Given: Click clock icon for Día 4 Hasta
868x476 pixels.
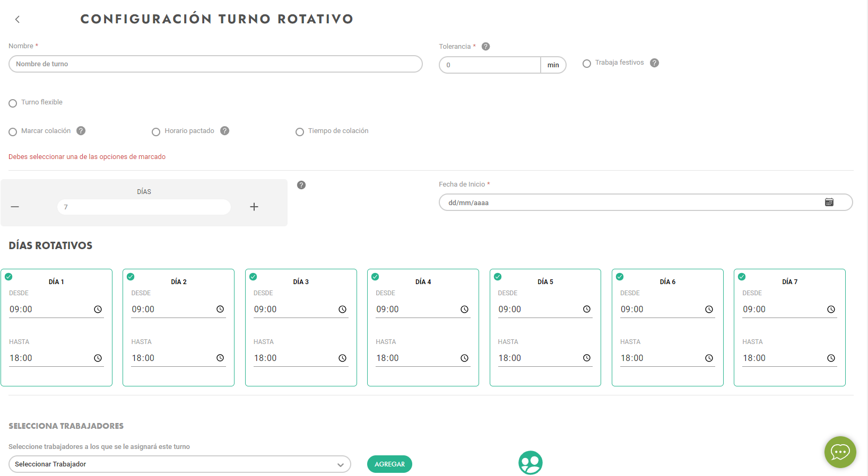Looking at the screenshot, I should (x=464, y=358).
